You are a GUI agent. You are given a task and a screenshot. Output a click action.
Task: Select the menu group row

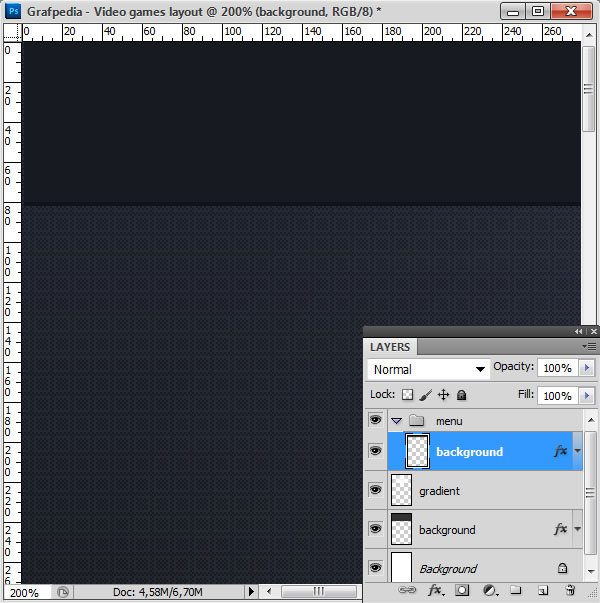pyautogui.click(x=485, y=420)
